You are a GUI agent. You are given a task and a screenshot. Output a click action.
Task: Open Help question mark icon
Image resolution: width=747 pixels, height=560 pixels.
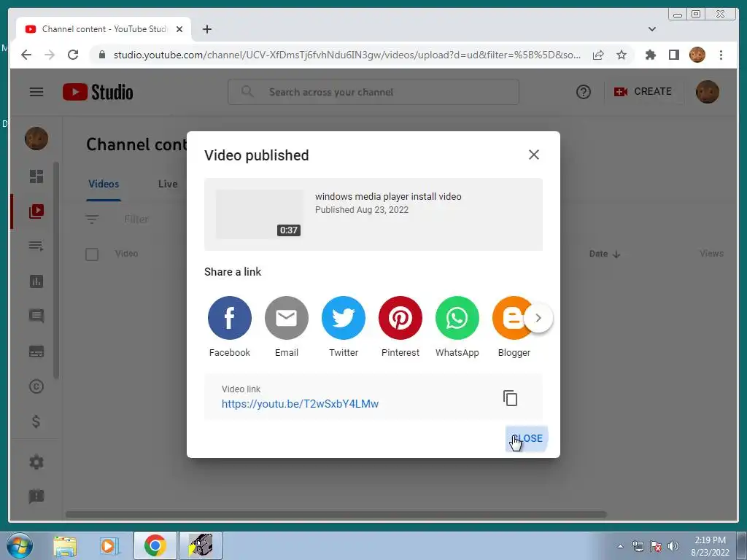click(x=583, y=92)
